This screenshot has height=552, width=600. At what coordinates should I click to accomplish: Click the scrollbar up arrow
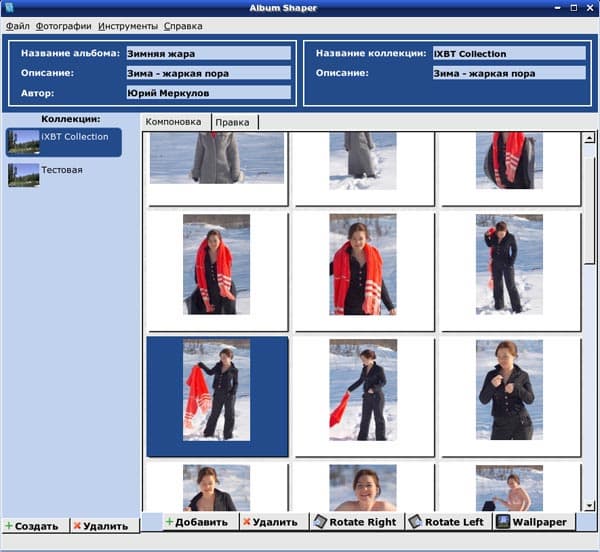[x=589, y=138]
